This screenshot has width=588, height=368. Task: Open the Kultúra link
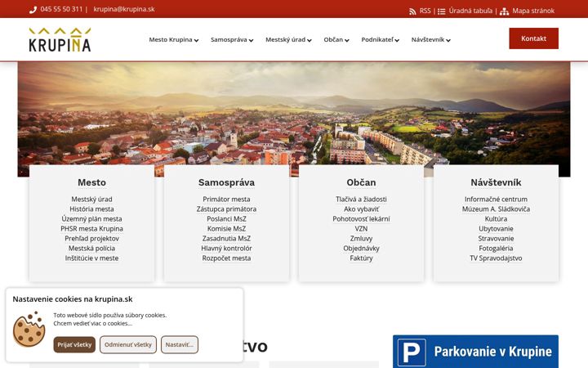point(496,219)
